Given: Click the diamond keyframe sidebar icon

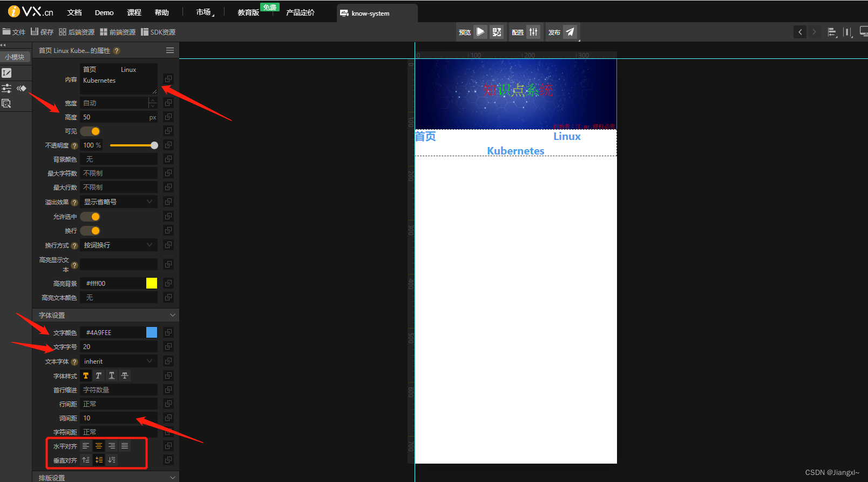Looking at the screenshot, I should [x=22, y=88].
